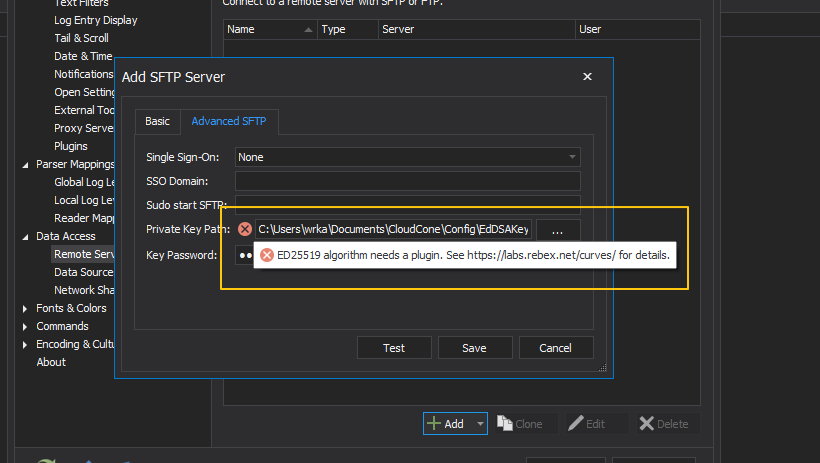
Task: Sort the list by Name column
Action: point(270,29)
